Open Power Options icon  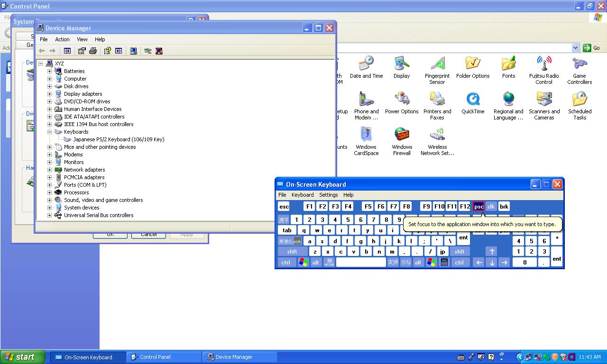[x=402, y=103]
